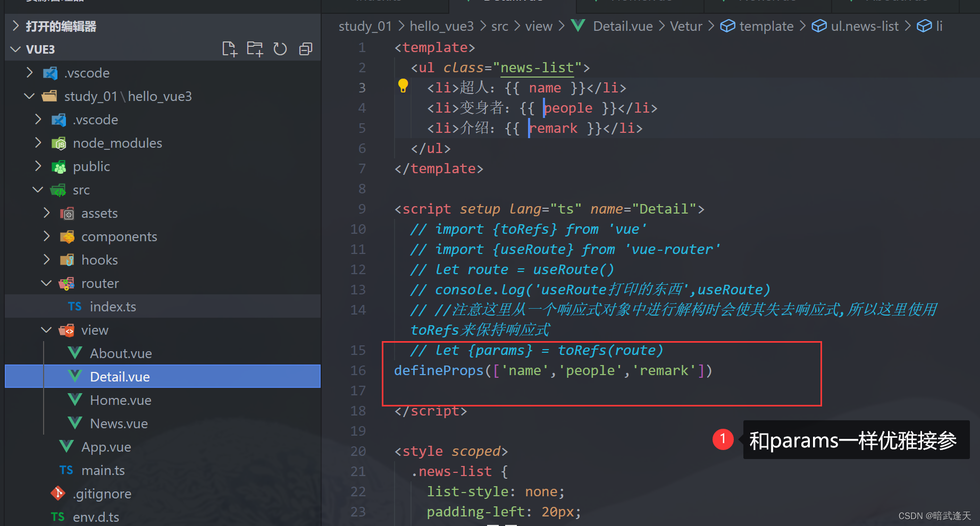Click the Vue icon next to App.vue
980x526 pixels.
click(x=66, y=446)
